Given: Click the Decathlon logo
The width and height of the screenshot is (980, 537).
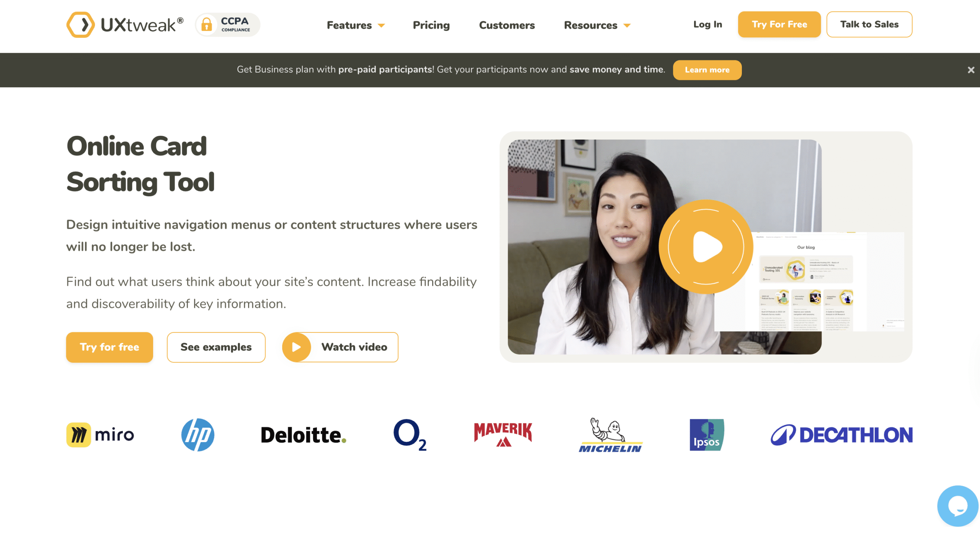Looking at the screenshot, I should [841, 435].
